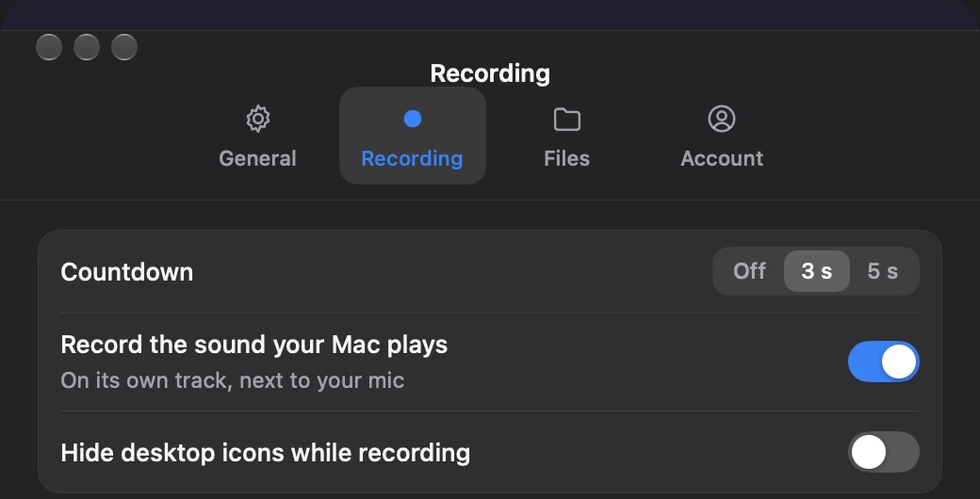Click the Recording window title

coord(490,73)
